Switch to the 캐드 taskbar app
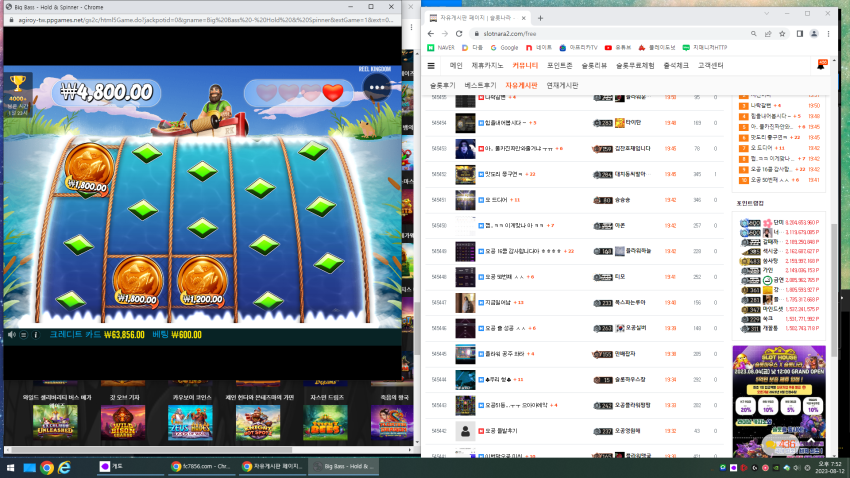 pos(129,467)
